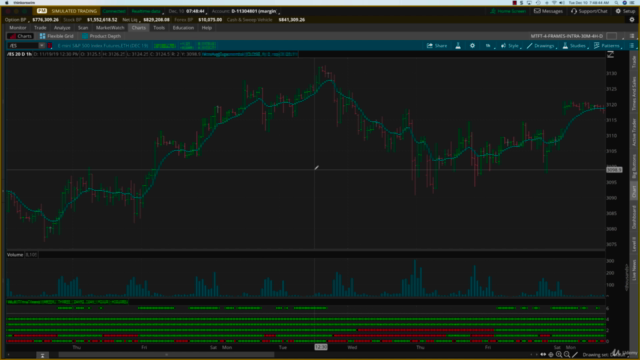This screenshot has width=640, height=360.
Task: Select the Help tab
Action: [x=207, y=28]
